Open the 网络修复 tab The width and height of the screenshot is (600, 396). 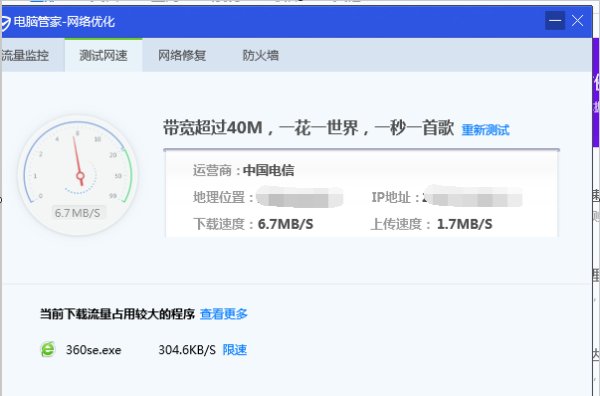pos(182,55)
